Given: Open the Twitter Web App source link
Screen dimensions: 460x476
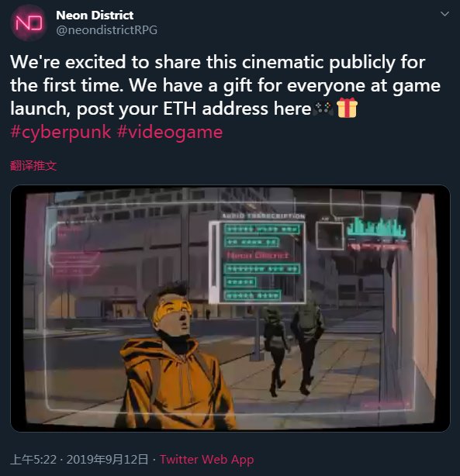Looking at the screenshot, I should [x=207, y=459].
